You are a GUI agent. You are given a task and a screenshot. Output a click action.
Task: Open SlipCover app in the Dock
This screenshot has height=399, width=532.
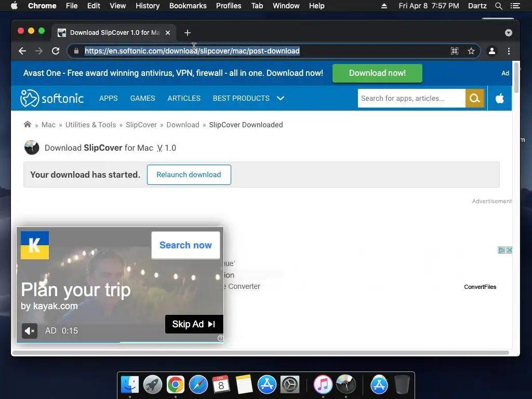pyautogui.click(x=345, y=385)
